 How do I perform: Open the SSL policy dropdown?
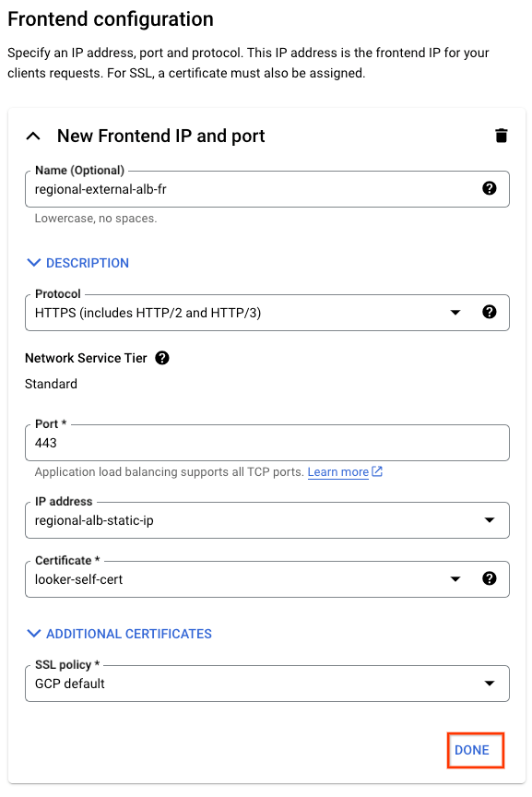267,684
